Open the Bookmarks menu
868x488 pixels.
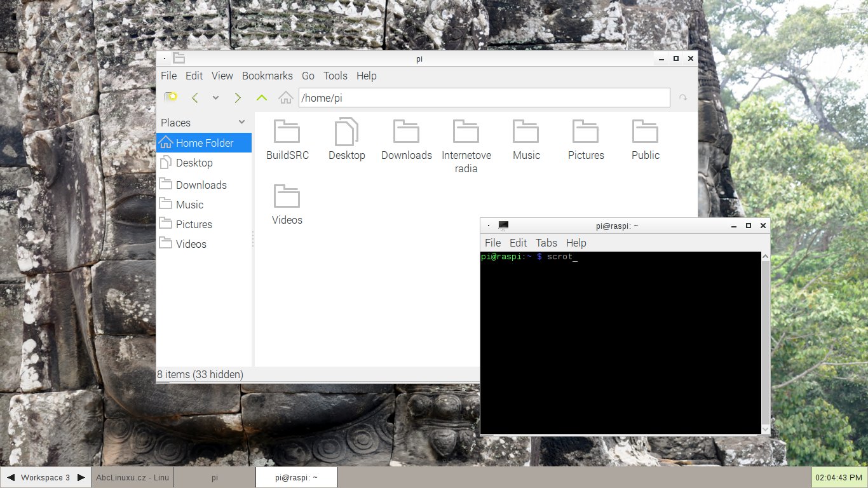coord(267,76)
